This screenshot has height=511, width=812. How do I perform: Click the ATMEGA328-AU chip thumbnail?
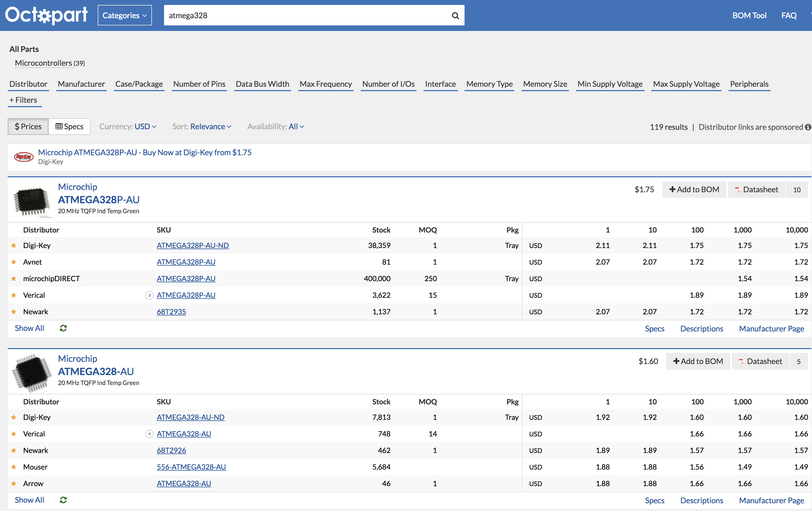click(x=32, y=372)
